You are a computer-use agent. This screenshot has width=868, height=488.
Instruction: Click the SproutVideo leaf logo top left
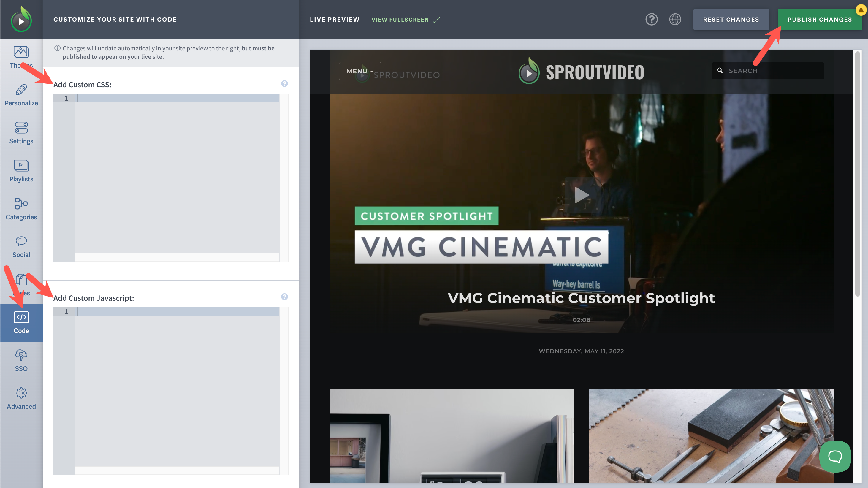click(x=21, y=19)
